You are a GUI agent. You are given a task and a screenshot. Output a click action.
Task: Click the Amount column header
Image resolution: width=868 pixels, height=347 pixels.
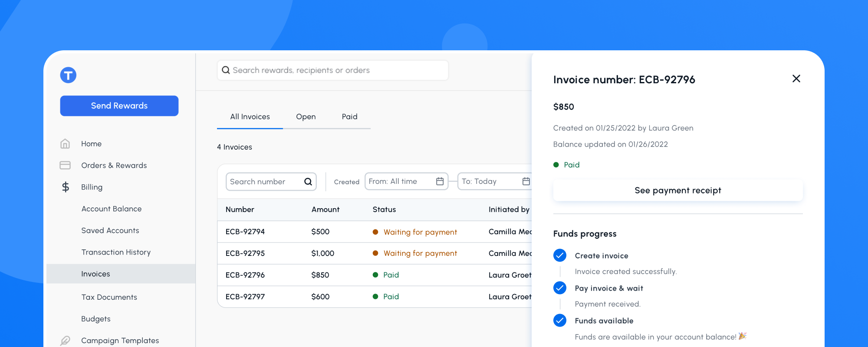(x=325, y=210)
